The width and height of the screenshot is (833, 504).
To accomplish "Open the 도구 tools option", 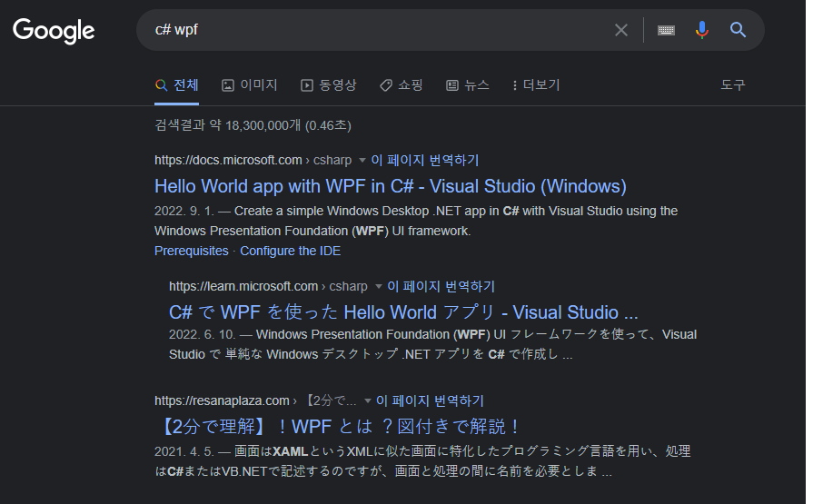I will pyautogui.click(x=733, y=85).
